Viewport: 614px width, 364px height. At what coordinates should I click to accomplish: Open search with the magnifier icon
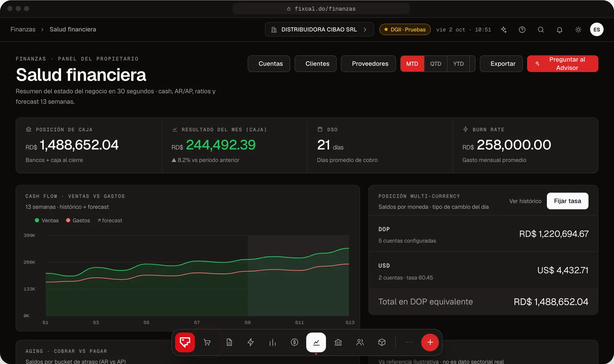pos(541,30)
